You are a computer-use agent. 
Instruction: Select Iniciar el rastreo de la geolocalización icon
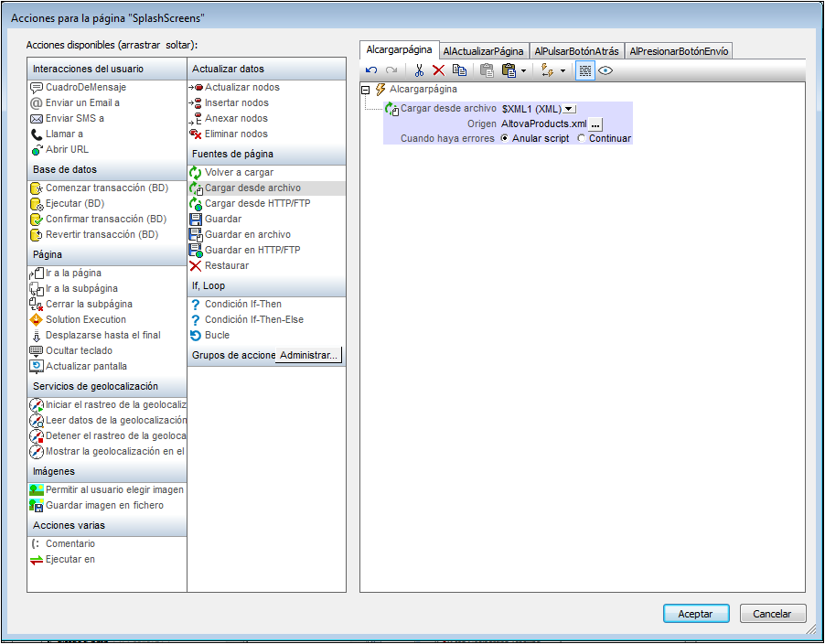pos(37,405)
